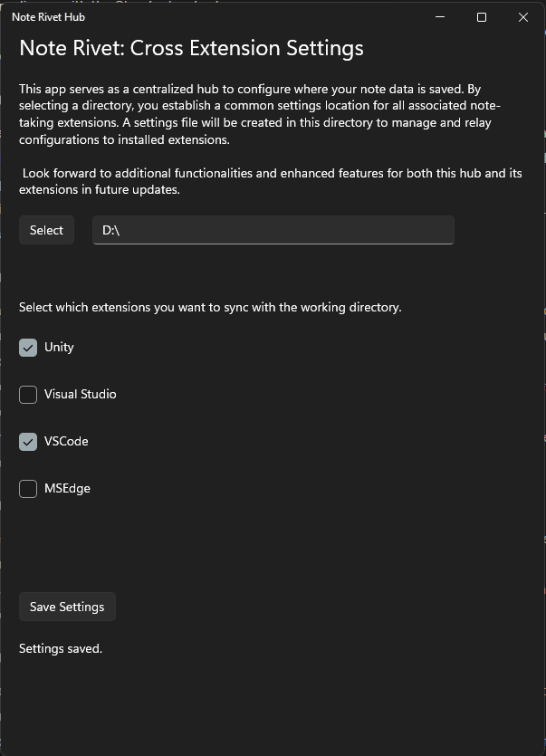Close the Note Rivet Hub window
The height and width of the screenshot is (756, 546).
[x=523, y=17]
